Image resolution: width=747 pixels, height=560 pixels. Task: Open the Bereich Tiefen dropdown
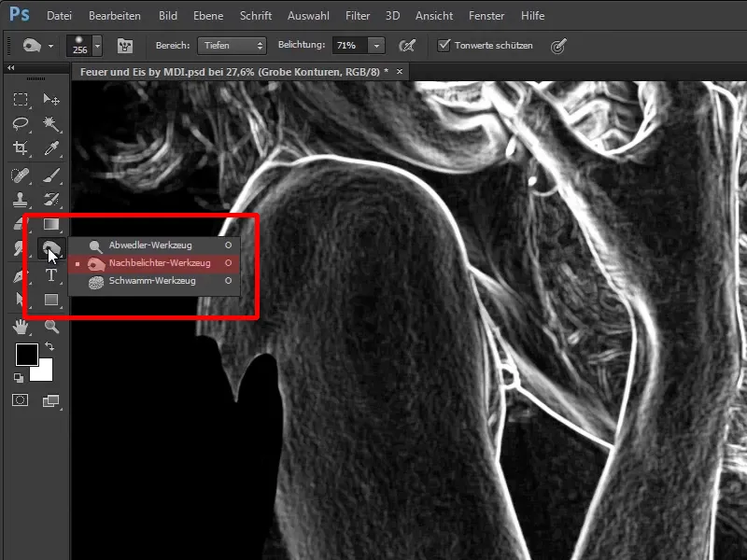[232, 46]
